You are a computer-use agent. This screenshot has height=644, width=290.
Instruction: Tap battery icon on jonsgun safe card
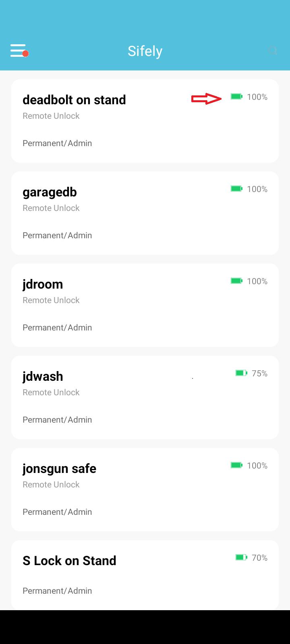[236, 465]
